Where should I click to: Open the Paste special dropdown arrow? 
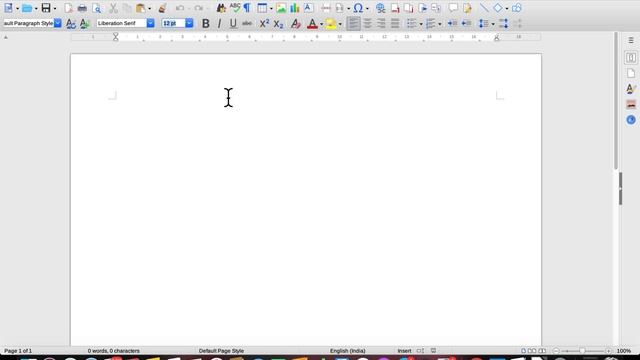pyautogui.click(x=149, y=9)
